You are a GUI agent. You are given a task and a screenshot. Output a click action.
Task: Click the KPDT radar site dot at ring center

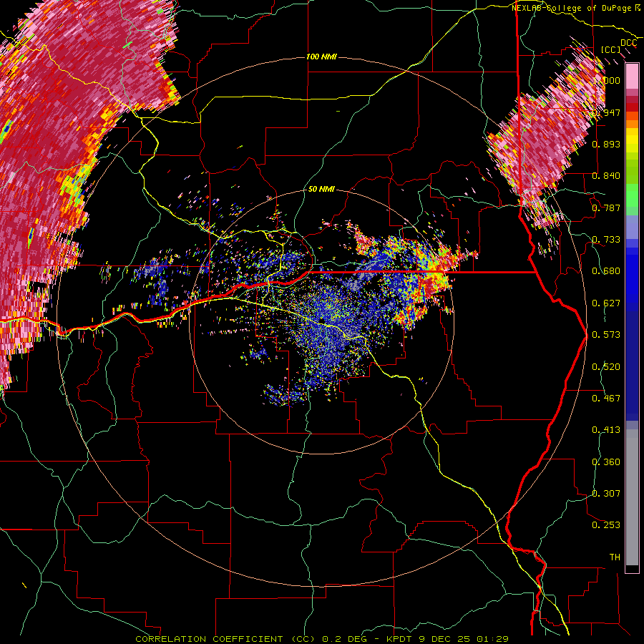(322, 320)
